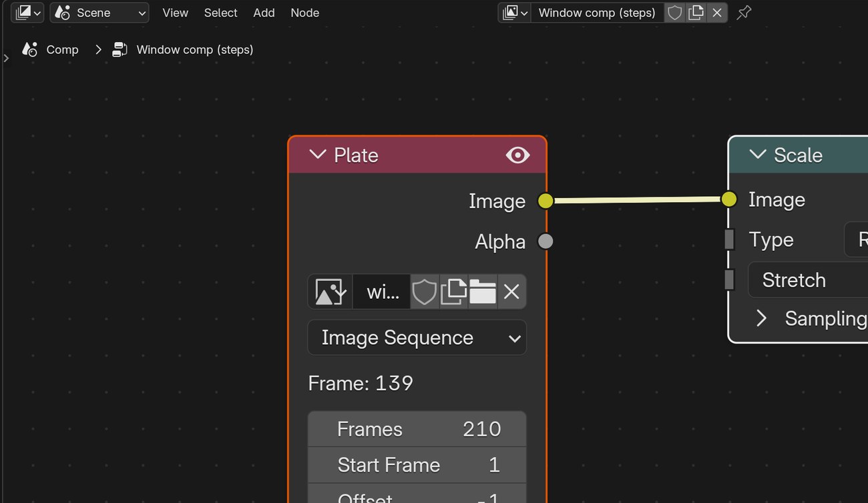Click Window comp (steps) breadcrumb
This screenshot has width=868, height=503.
[x=195, y=50]
